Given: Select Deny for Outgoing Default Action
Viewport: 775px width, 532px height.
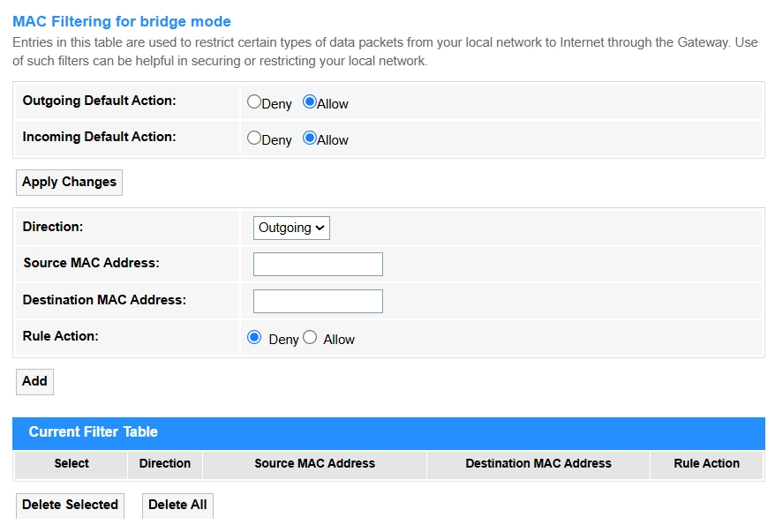Looking at the screenshot, I should click(254, 102).
